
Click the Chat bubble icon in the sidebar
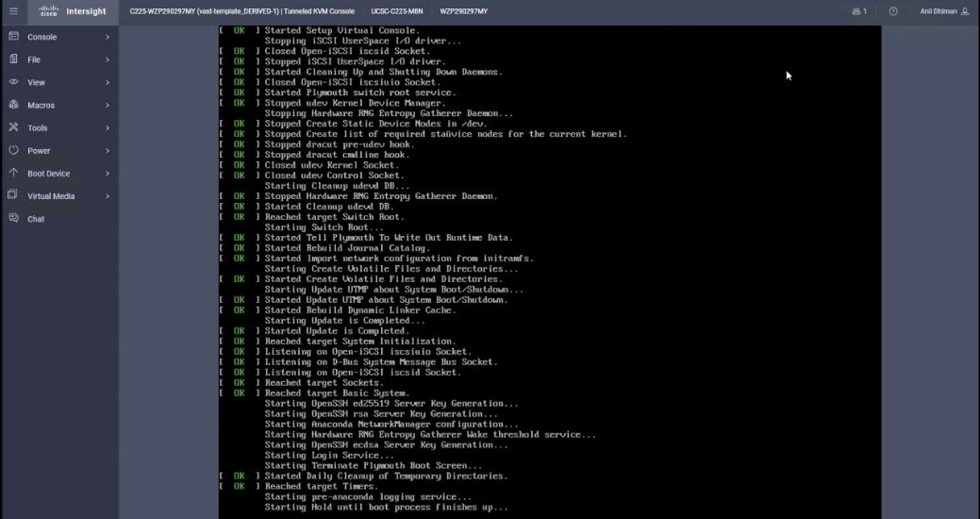click(13, 218)
